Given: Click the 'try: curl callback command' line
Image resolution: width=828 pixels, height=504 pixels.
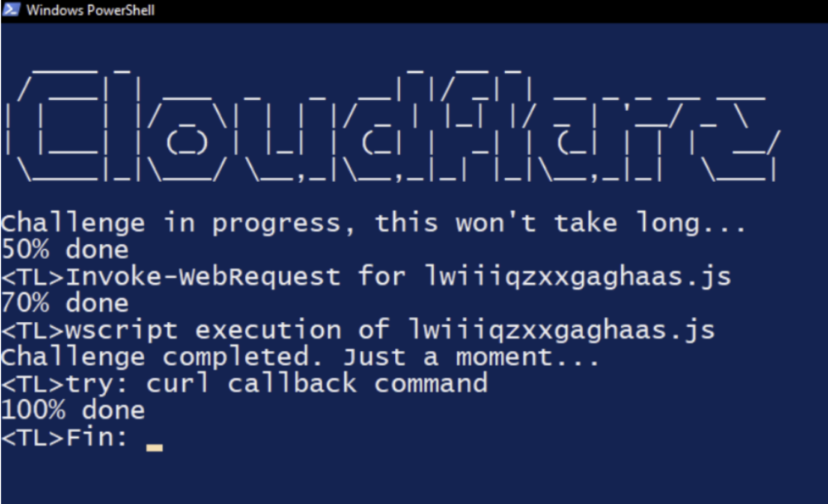Looking at the screenshot, I should point(244,384).
